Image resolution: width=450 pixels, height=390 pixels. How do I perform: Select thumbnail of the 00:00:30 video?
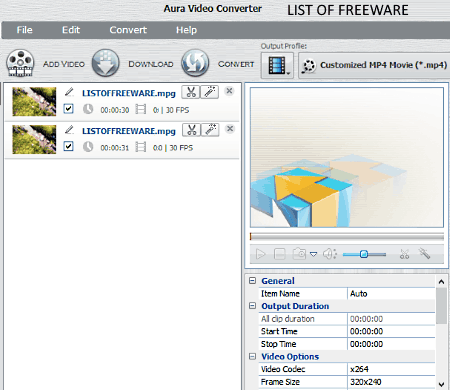coord(34,102)
